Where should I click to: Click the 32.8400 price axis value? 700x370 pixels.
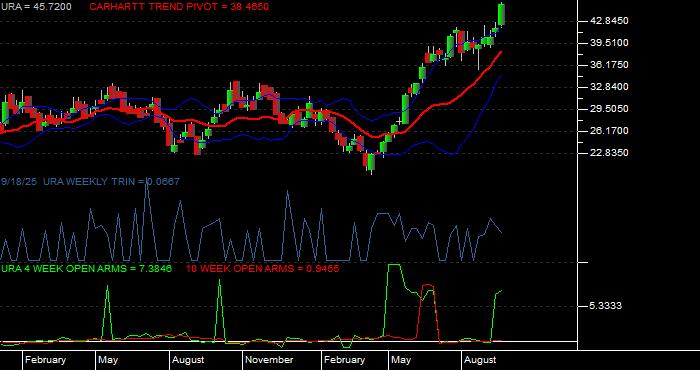click(x=609, y=87)
